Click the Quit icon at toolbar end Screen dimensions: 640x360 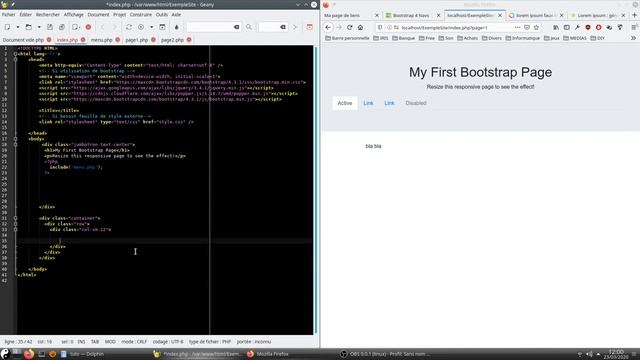[310, 27]
